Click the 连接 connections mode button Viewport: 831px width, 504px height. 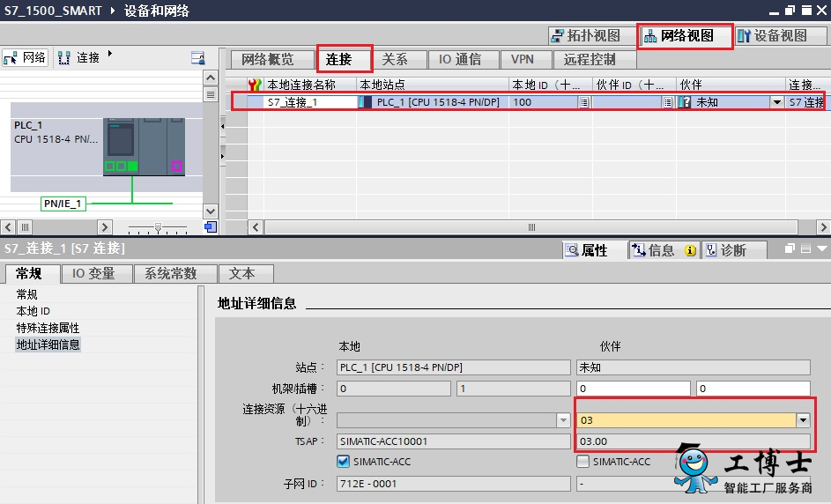[79, 58]
